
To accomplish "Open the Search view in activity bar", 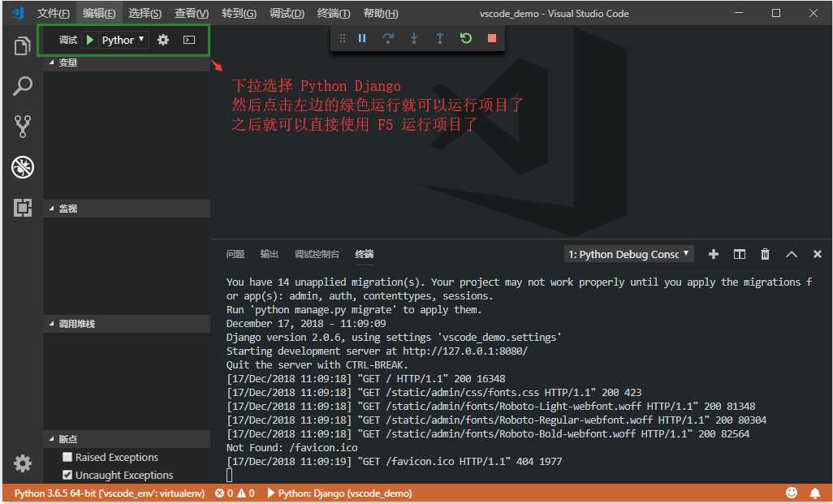I will [x=22, y=85].
